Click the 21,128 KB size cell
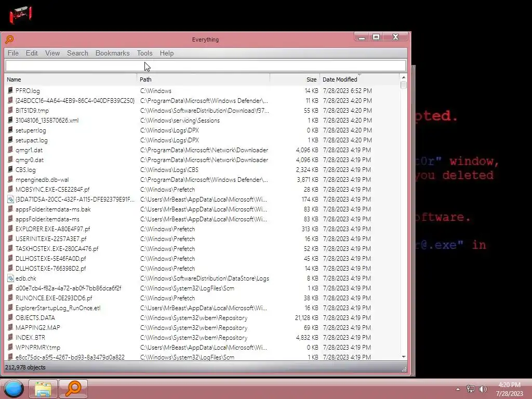Screen dimensions: 532x399 pos(307,317)
